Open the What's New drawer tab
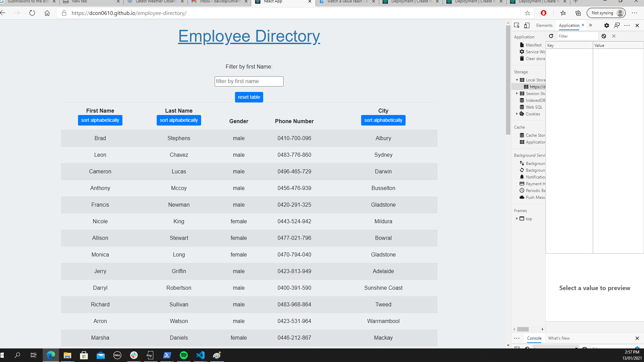This screenshot has height=362, width=644. [559, 338]
